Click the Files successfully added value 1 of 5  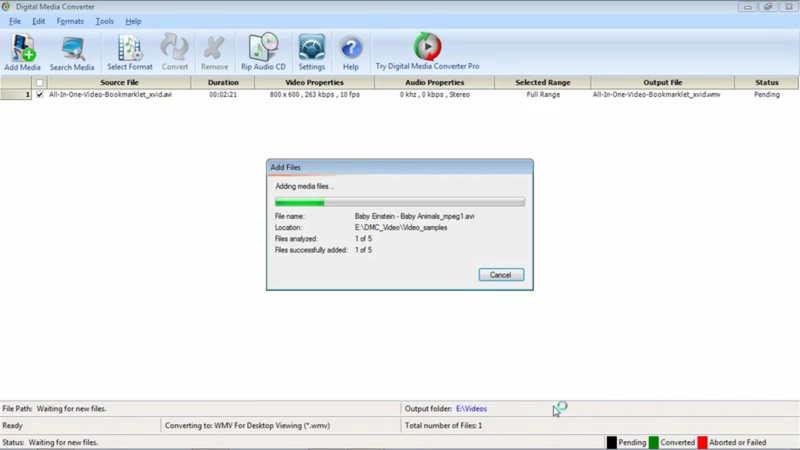(363, 250)
